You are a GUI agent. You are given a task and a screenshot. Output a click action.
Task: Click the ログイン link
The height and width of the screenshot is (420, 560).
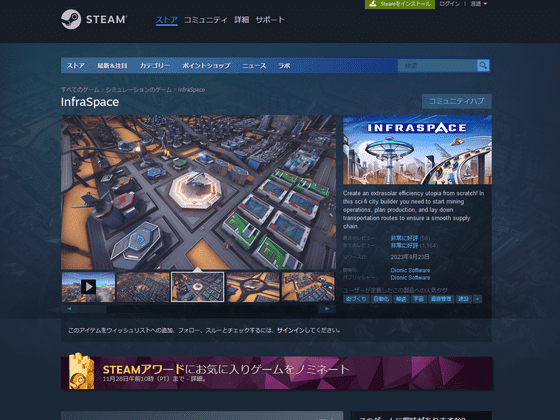click(449, 4)
